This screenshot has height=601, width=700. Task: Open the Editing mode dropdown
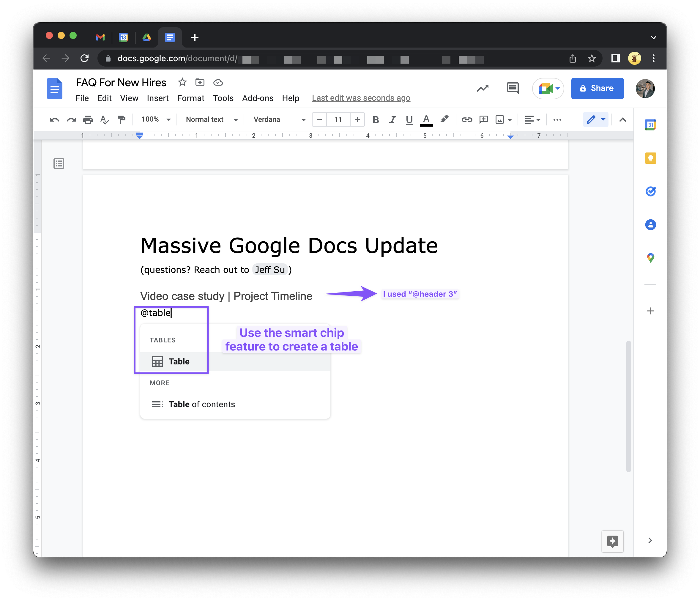pyautogui.click(x=595, y=120)
